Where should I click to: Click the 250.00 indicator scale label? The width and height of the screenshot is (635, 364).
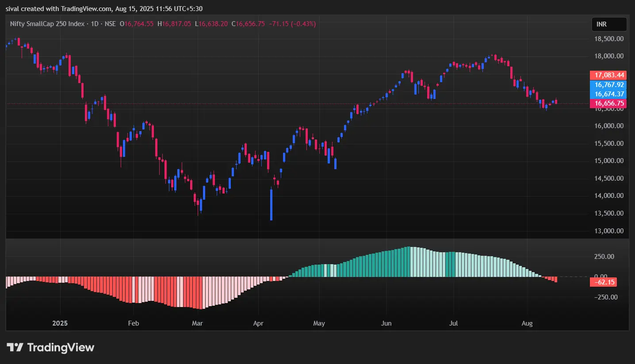tap(604, 256)
